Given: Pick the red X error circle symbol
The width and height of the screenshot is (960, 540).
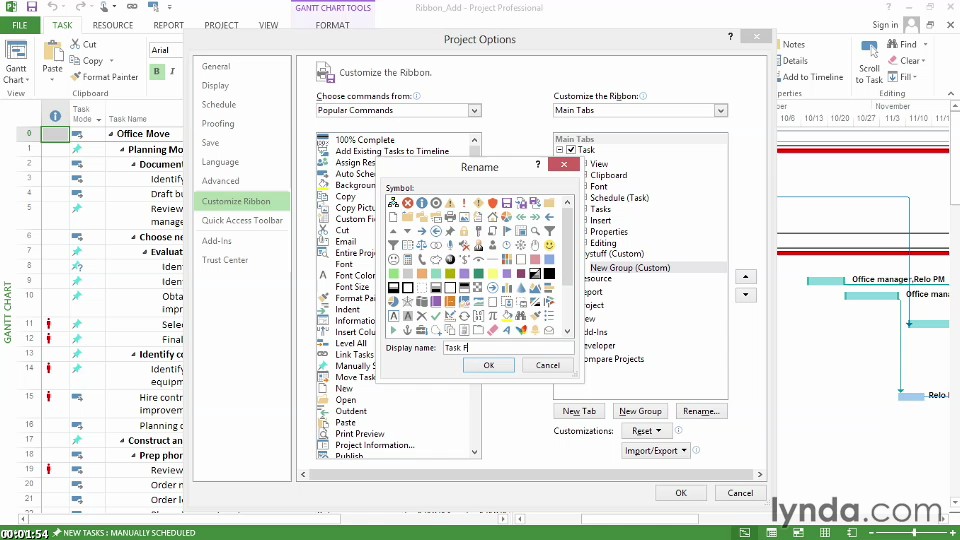Looking at the screenshot, I should (x=408, y=203).
